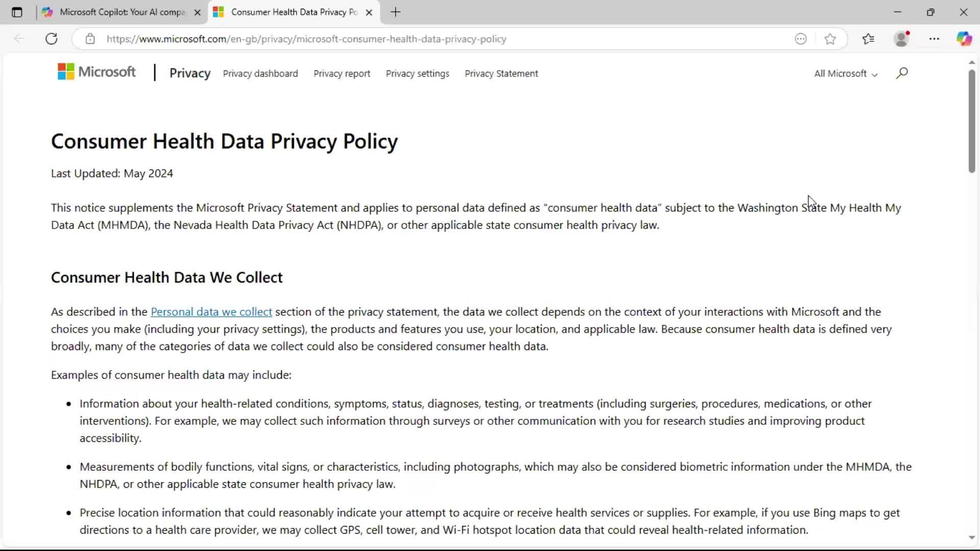
Task: Minimize the browser window
Action: click(x=898, y=12)
